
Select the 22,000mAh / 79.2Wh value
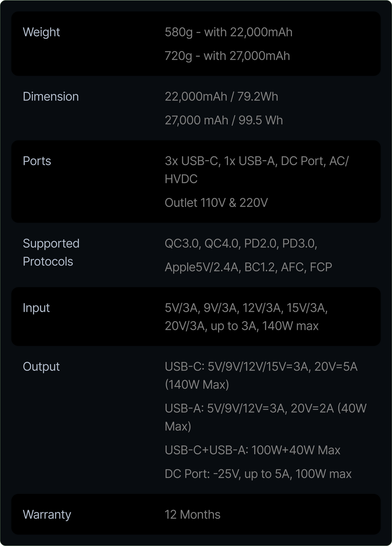[221, 96]
